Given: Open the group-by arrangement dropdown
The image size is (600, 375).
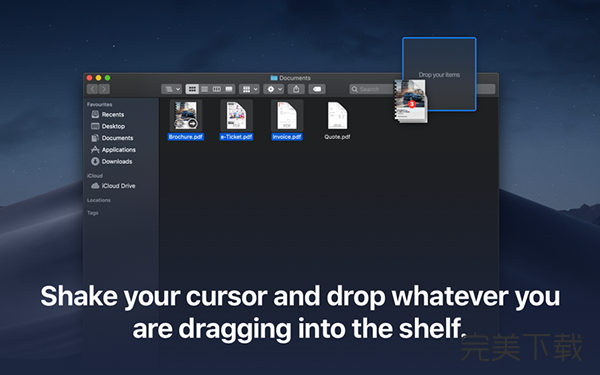Looking at the screenshot, I should 249,89.
